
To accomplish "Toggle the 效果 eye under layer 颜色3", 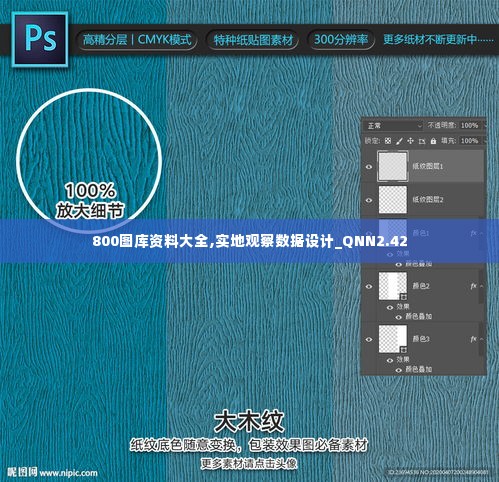I will (x=390, y=360).
